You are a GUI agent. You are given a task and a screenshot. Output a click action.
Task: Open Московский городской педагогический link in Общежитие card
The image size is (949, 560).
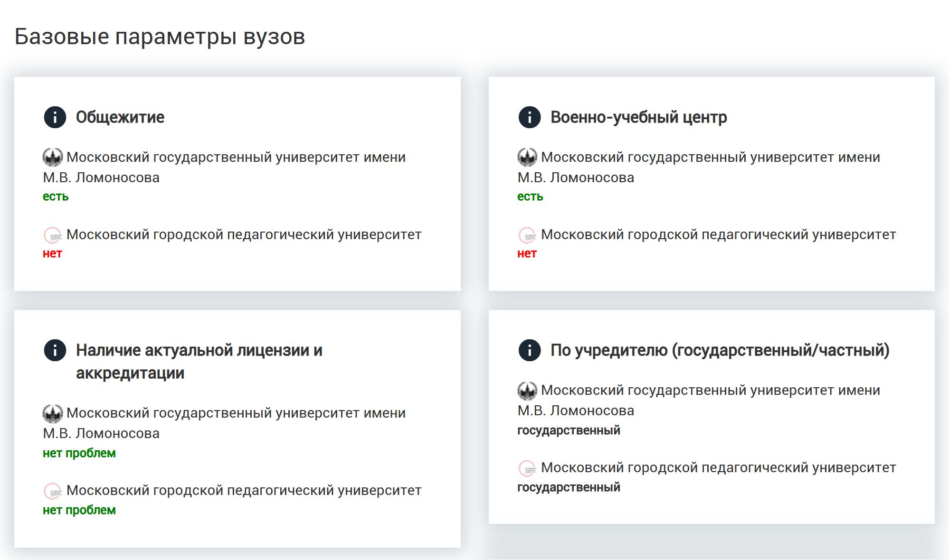pyautogui.click(x=244, y=234)
